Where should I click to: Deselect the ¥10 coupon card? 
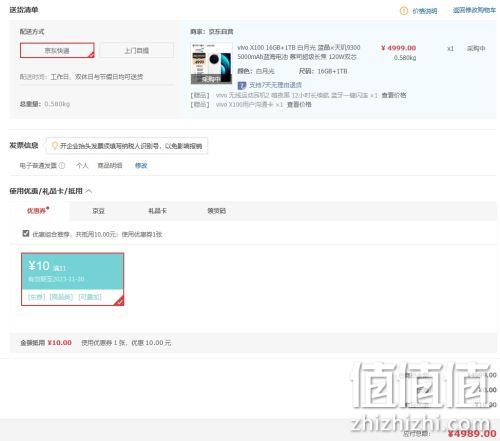(72, 279)
